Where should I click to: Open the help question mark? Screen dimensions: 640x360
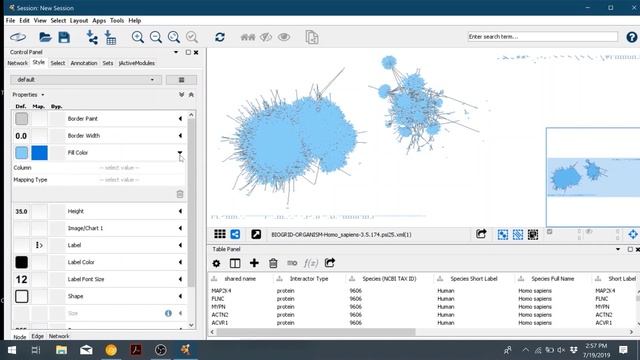pos(631,37)
